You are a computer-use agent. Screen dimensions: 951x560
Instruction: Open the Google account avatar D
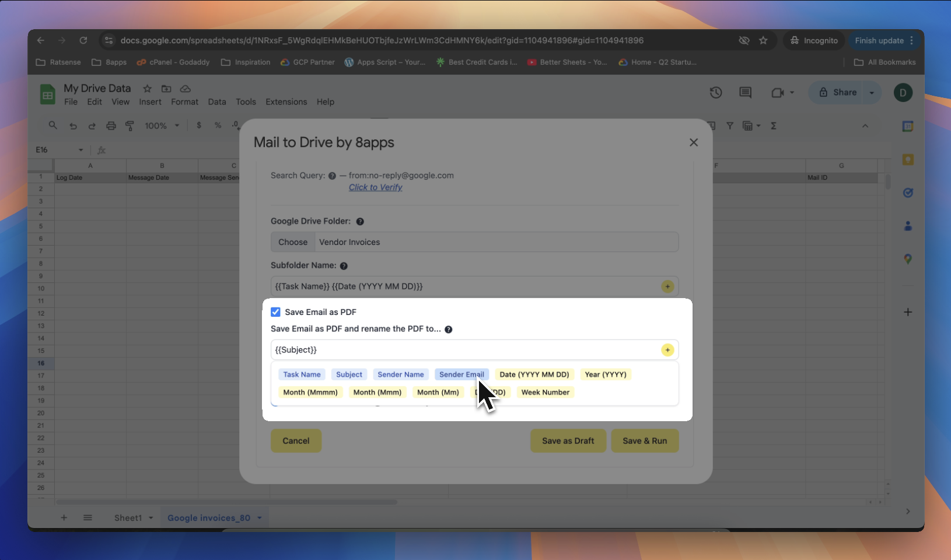(903, 93)
